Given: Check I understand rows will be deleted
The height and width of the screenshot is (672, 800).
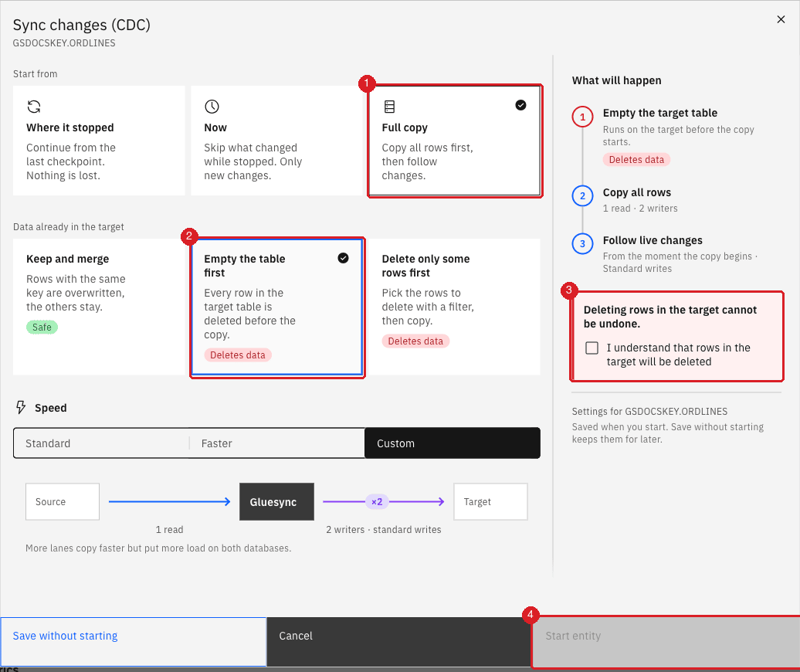Looking at the screenshot, I should 592,348.
